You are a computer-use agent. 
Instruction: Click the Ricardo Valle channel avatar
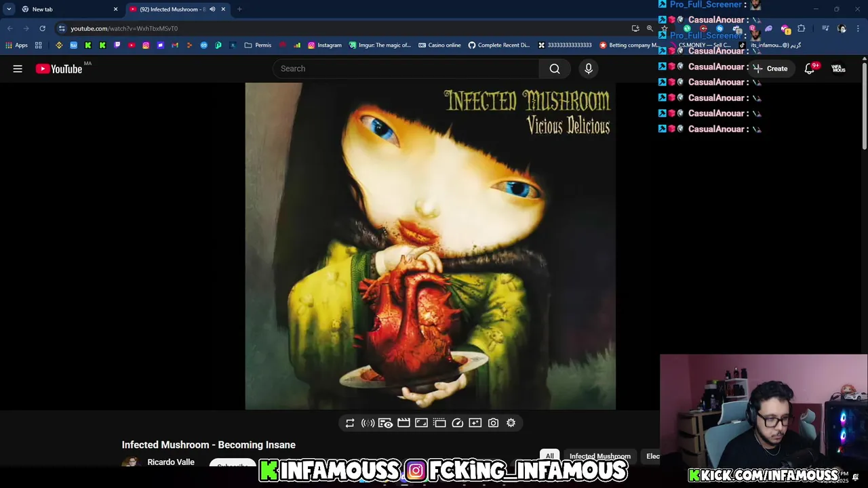[131, 462]
